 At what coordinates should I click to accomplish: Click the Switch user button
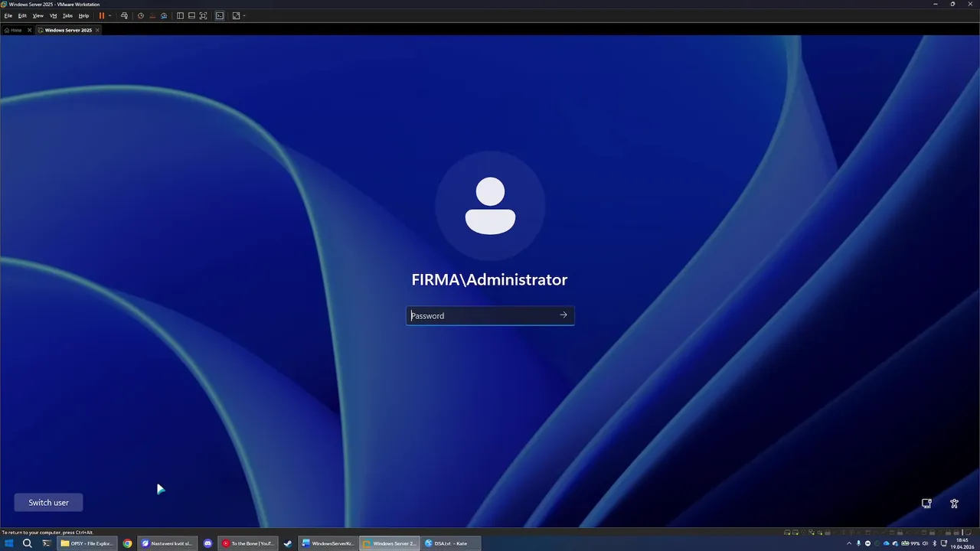48,503
